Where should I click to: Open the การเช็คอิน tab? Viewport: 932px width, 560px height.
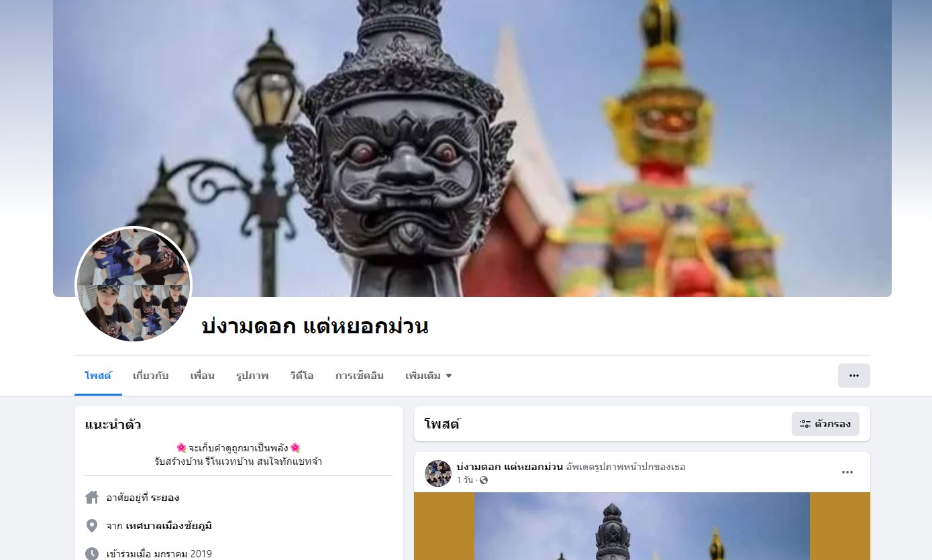point(360,376)
